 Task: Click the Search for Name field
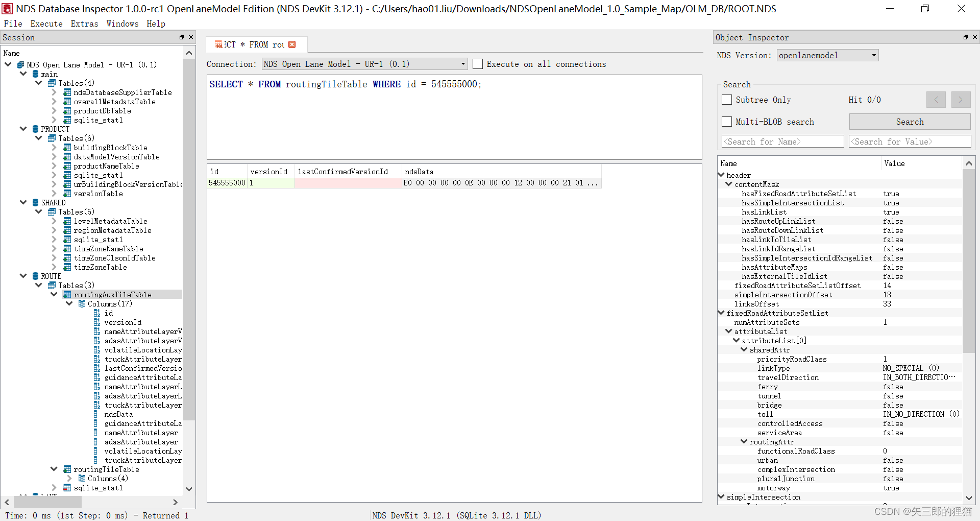click(x=782, y=141)
